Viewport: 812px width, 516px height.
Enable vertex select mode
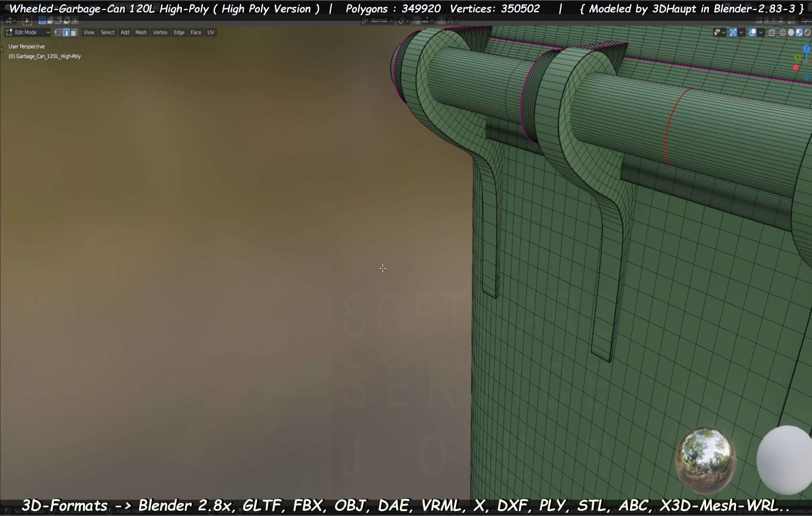pyautogui.click(x=58, y=32)
